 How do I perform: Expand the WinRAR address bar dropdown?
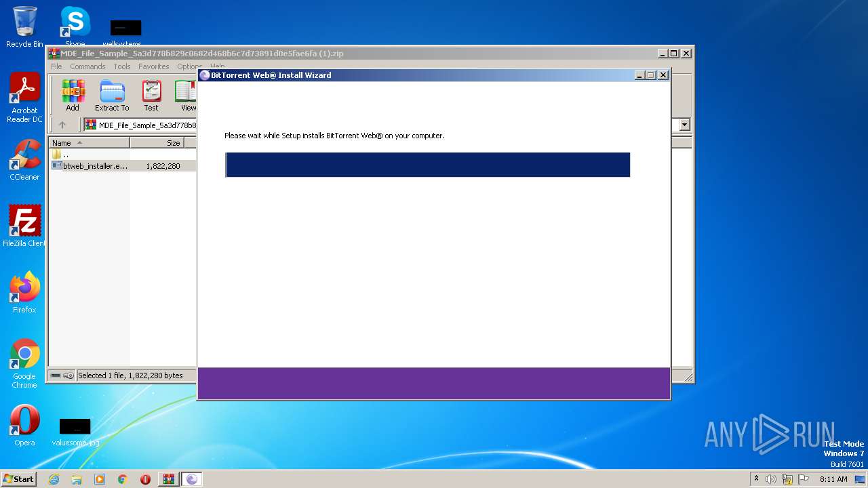point(684,125)
